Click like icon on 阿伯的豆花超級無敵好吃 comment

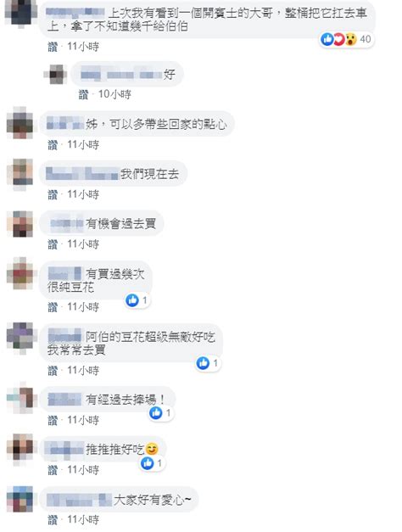pyautogui.click(x=203, y=363)
